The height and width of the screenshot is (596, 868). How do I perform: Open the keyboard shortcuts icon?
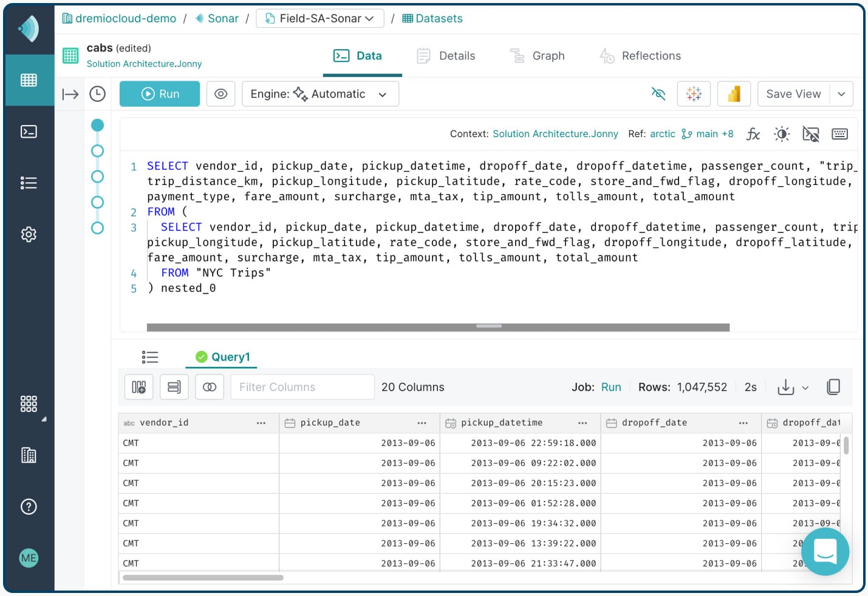tap(840, 134)
